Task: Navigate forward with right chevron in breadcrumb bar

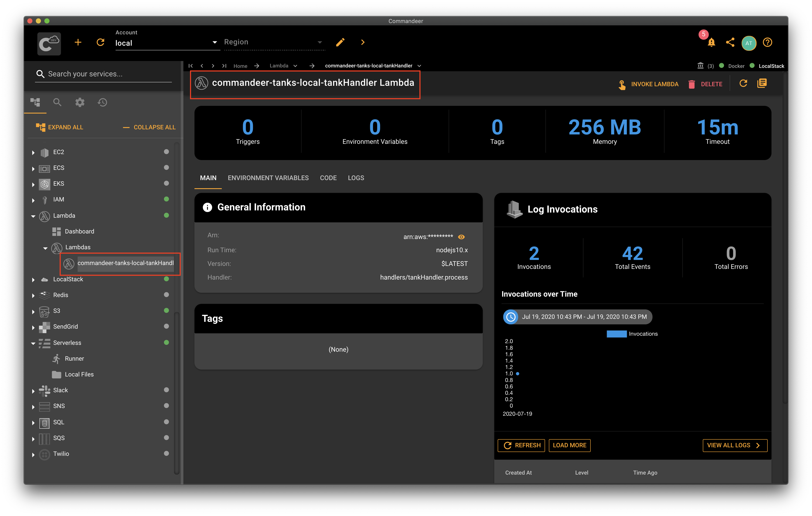Action: 213,66
